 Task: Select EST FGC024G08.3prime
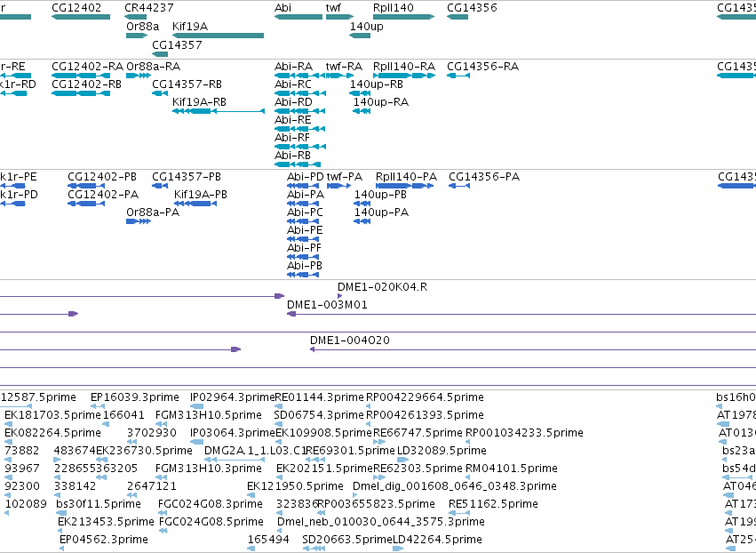point(163,513)
